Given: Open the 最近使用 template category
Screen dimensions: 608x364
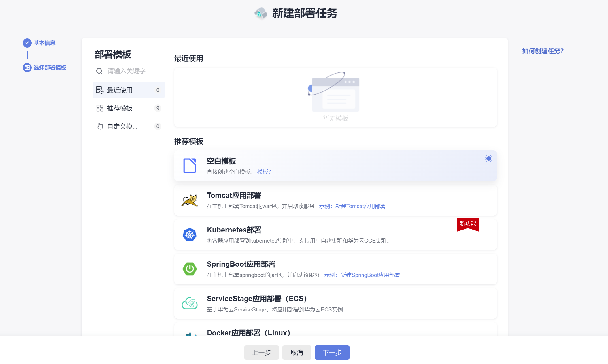Looking at the screenshot, I should point(129,90).
